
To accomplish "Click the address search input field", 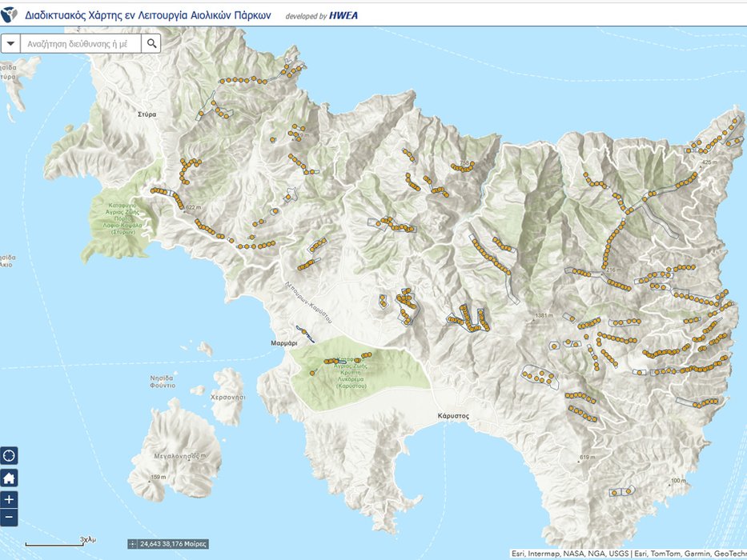I will pos(80,43).
